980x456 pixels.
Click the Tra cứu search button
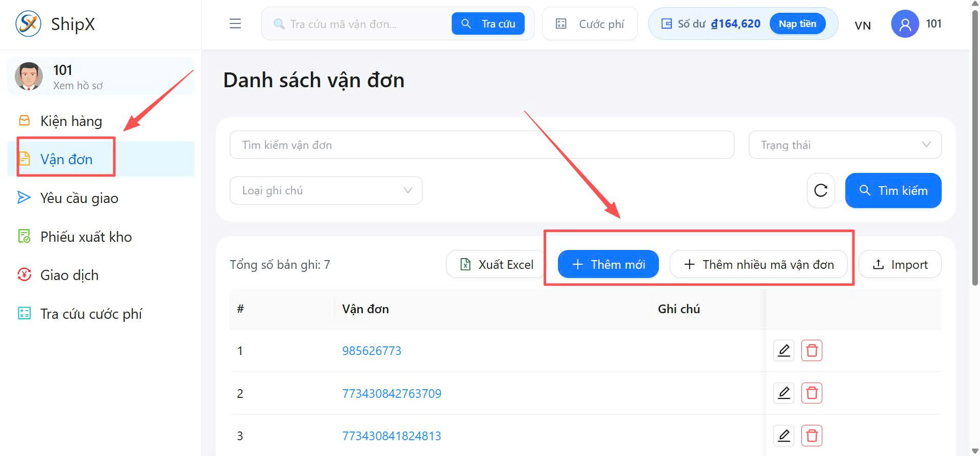click(488, 23)
